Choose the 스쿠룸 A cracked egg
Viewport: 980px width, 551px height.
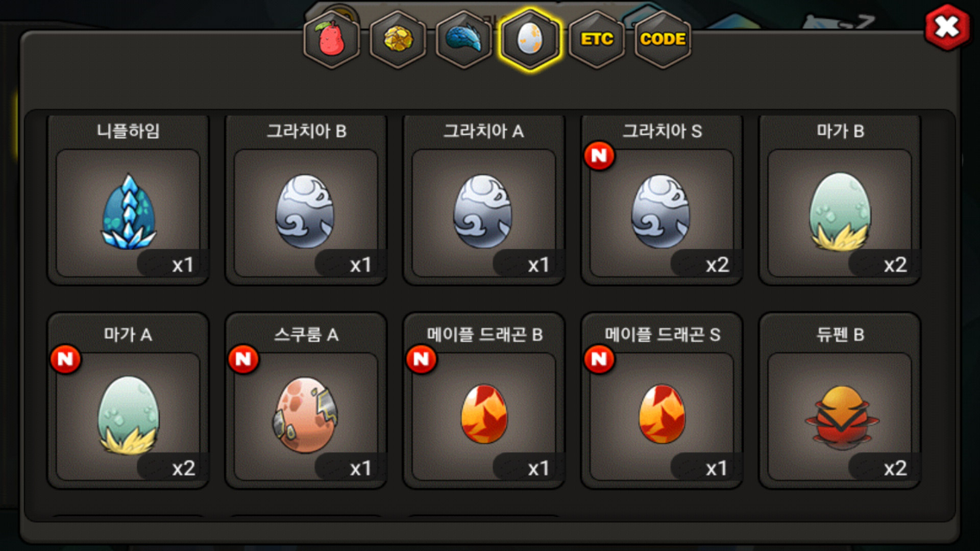point(306,400)
